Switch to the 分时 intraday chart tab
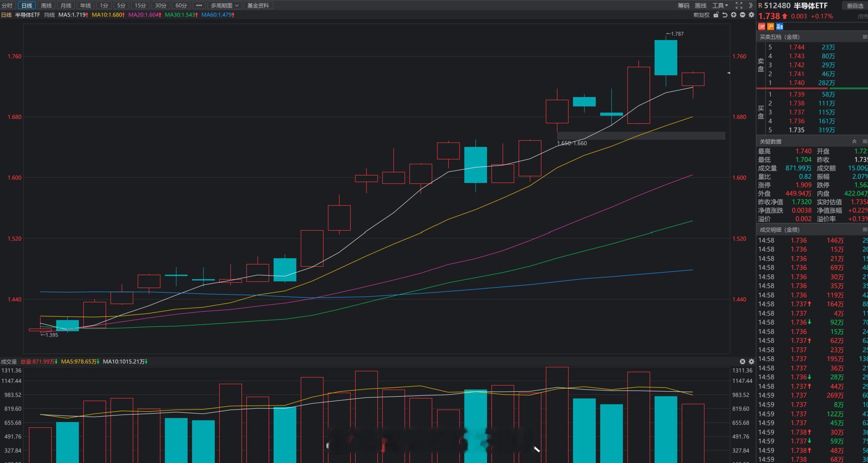 tap(7, 5)
